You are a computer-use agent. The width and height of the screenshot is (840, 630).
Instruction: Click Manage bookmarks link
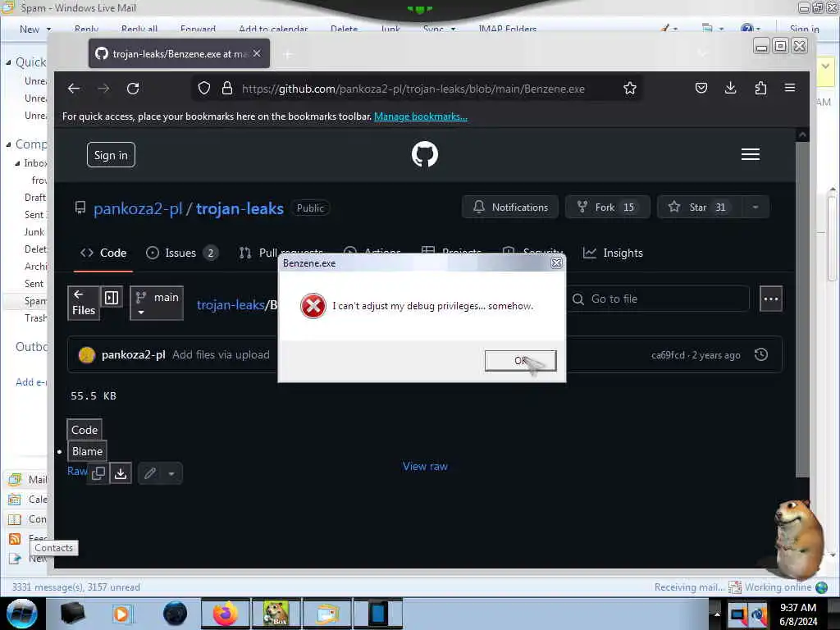[421, 116]
